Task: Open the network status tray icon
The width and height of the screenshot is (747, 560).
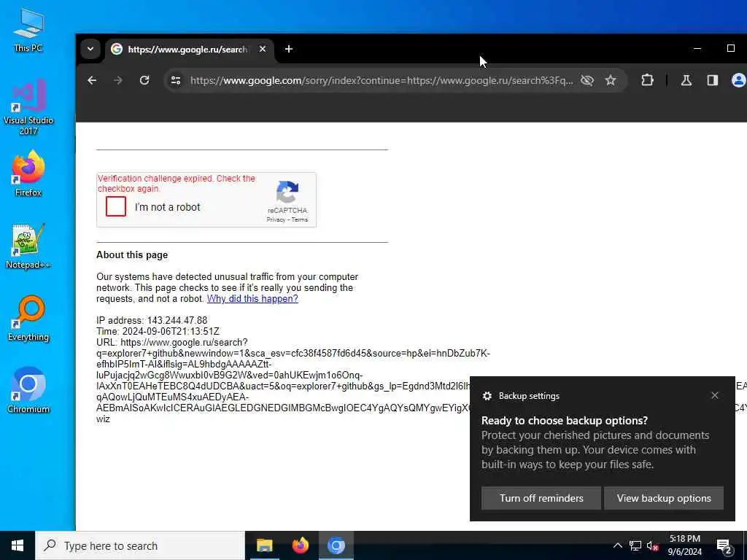Action: coord(635,545)
